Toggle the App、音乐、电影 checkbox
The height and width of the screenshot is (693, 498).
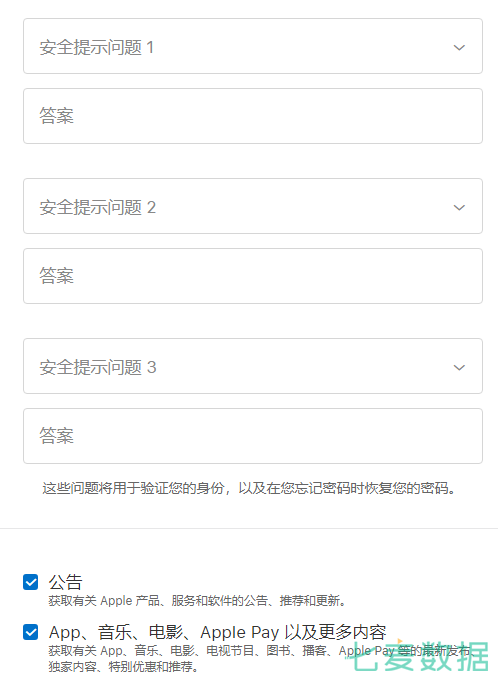tap(30, 632)
